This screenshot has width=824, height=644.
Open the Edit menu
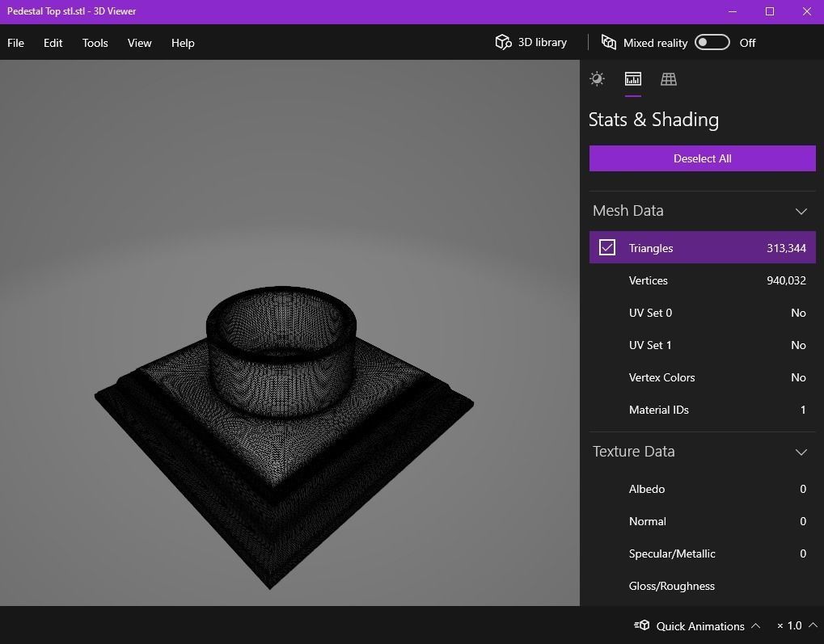point(53,43)
